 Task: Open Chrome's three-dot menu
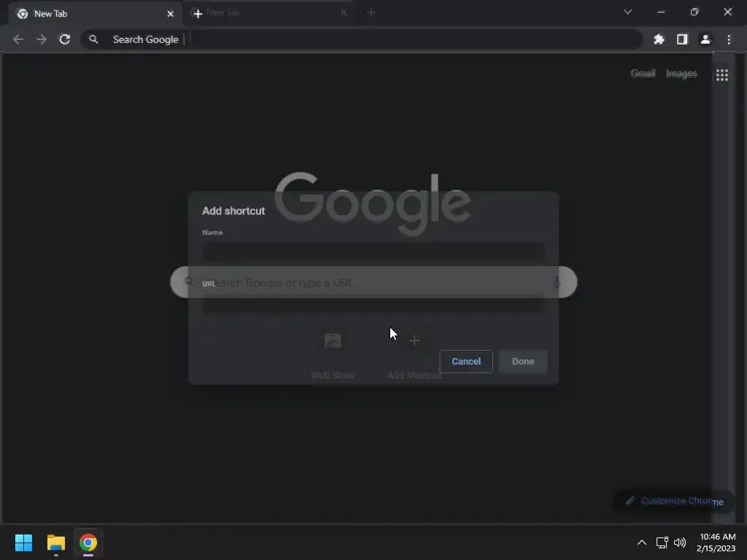729,39
